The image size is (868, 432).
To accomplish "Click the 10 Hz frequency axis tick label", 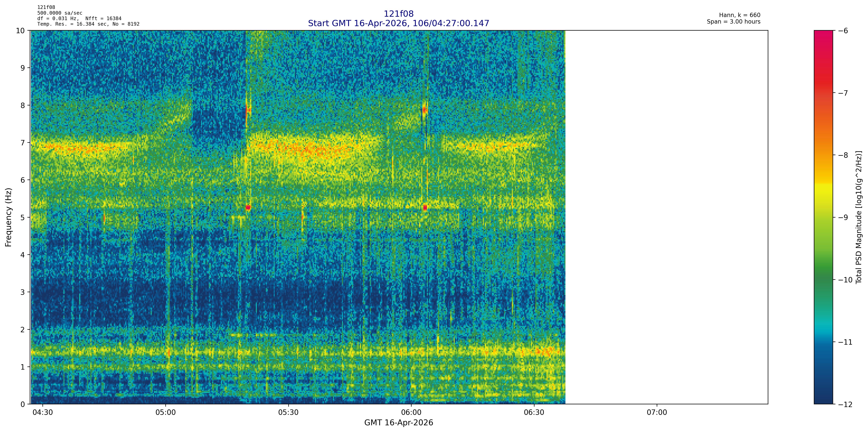I will (20, 31).
